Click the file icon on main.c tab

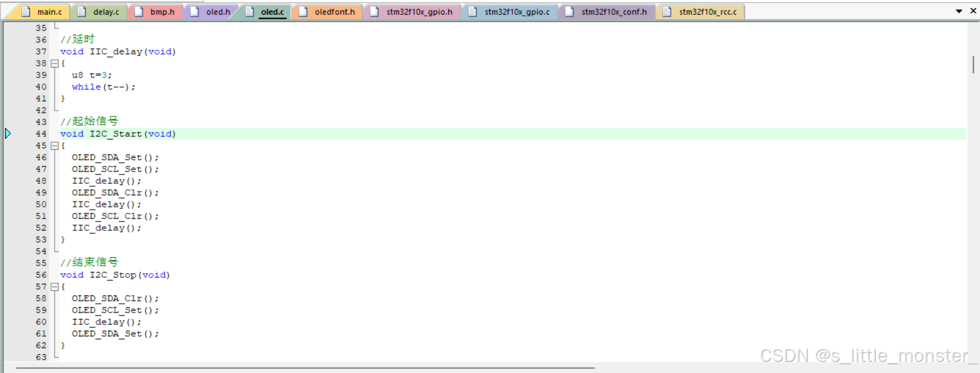26,12
